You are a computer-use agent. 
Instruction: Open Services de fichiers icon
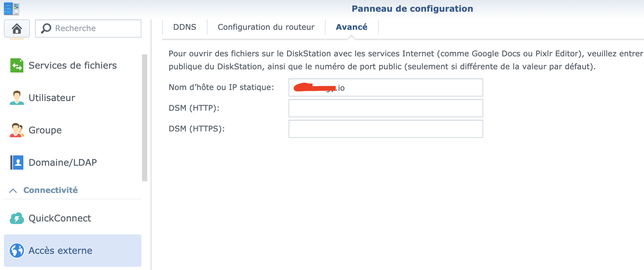tap(17, 65)
